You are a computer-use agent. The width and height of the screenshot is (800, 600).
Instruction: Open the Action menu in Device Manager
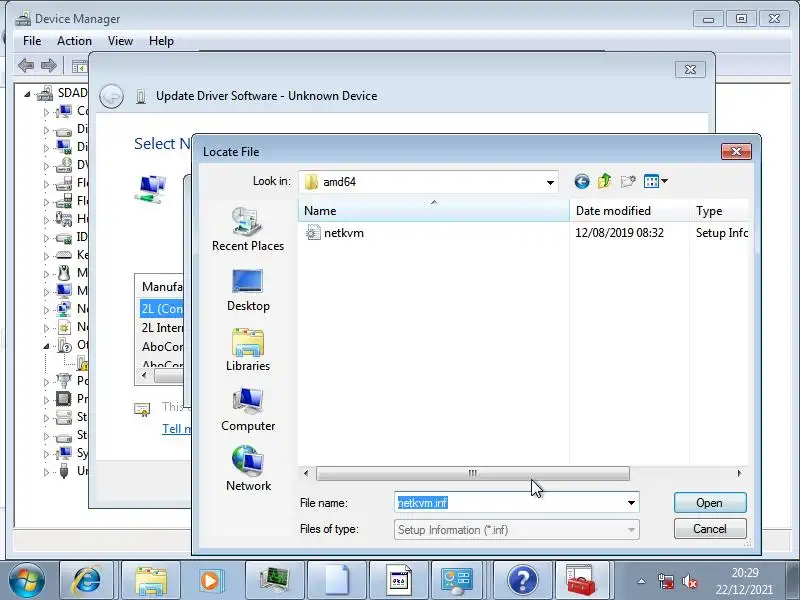tap(74, 41)
